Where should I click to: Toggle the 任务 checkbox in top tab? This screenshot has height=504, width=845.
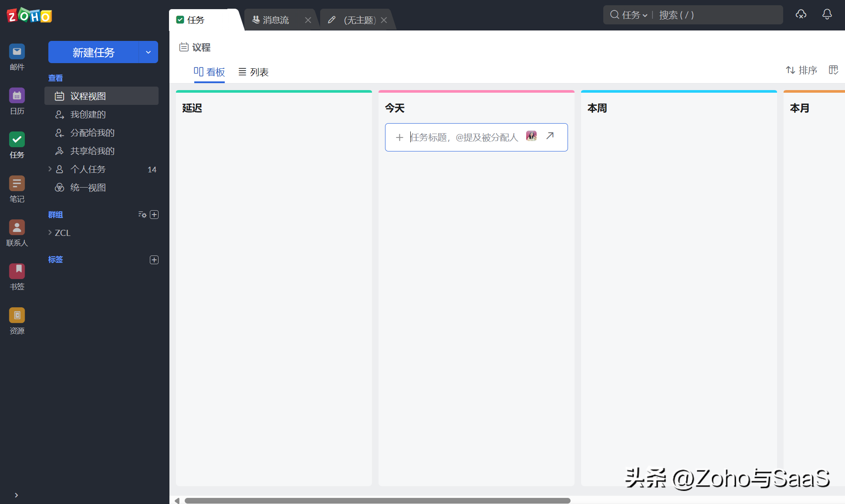[181, 20]
